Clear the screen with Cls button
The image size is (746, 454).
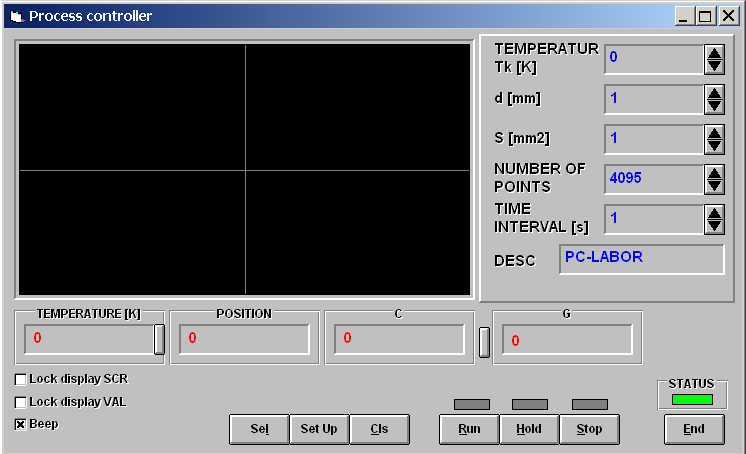point(379,429)
